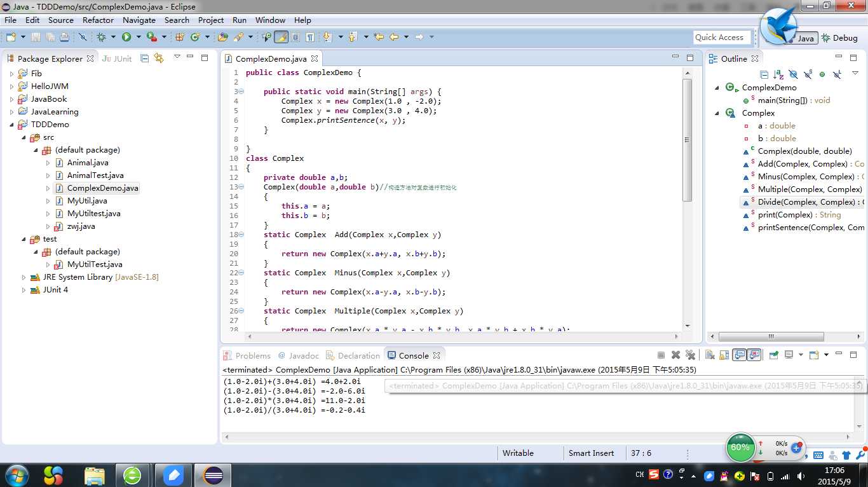The height and width of the screenshot is (487, 868).
Task: Click Remove All Terminated Launches in Console
Action: [691, 355]
